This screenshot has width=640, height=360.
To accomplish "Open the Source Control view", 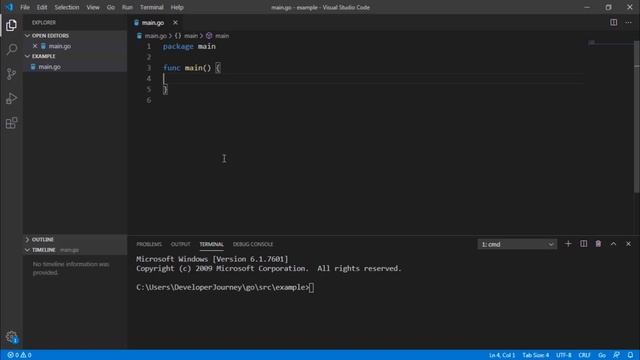I will click(x=11, y=74).
